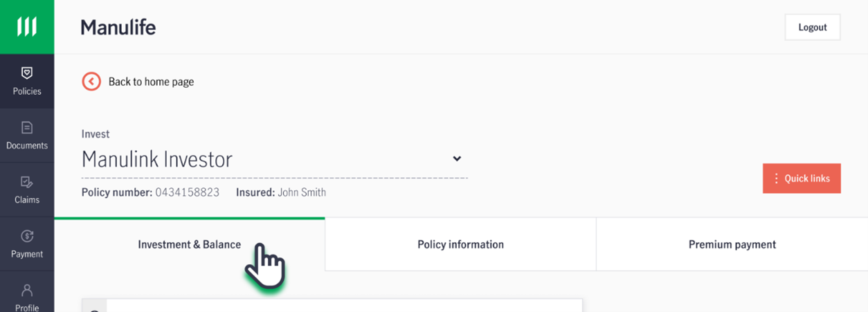This screenshot has height=312, width=868.
Task: Switch to the Investment & Balance tab
Action: 189,244
